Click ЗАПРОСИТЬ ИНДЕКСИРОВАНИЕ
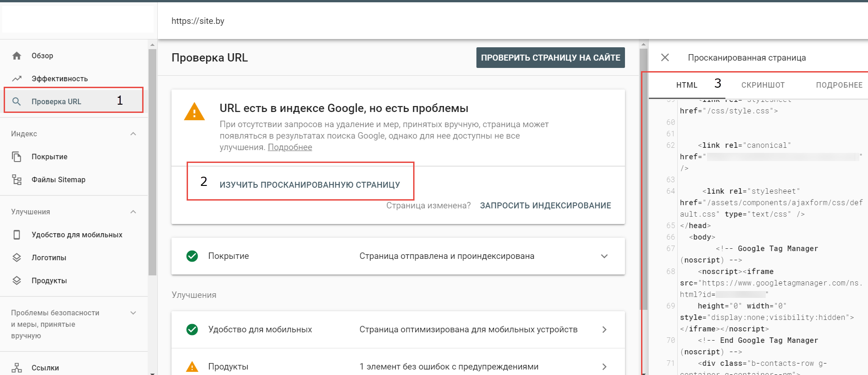Screen dimensions: 868x375 [x=545, y=206]
